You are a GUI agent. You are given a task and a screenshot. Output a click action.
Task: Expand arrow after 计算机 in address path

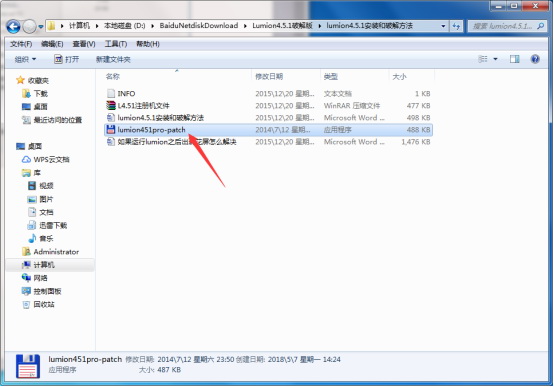point(97,26)
